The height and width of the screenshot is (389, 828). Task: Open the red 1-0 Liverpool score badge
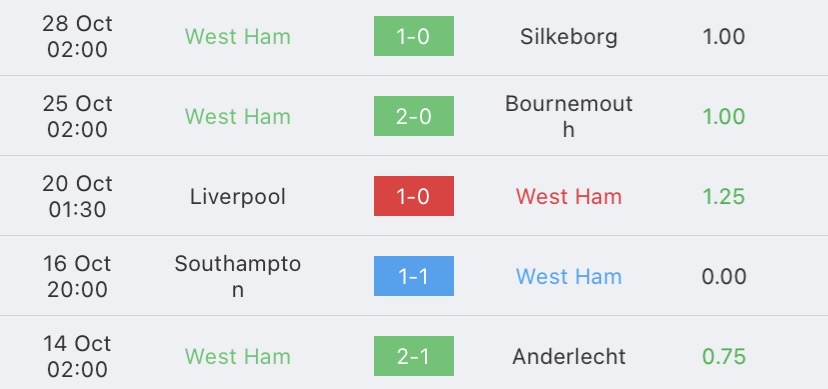[x=413, y=196]
